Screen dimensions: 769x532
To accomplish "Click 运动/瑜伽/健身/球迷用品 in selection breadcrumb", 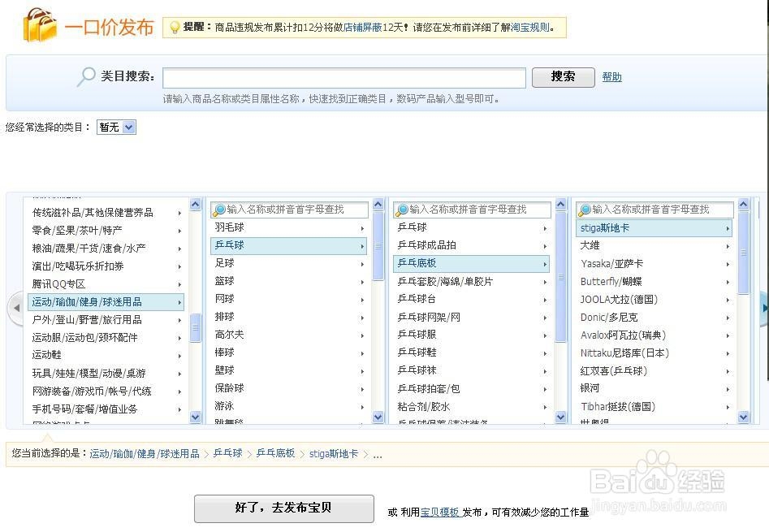I will tap(145, 453).
